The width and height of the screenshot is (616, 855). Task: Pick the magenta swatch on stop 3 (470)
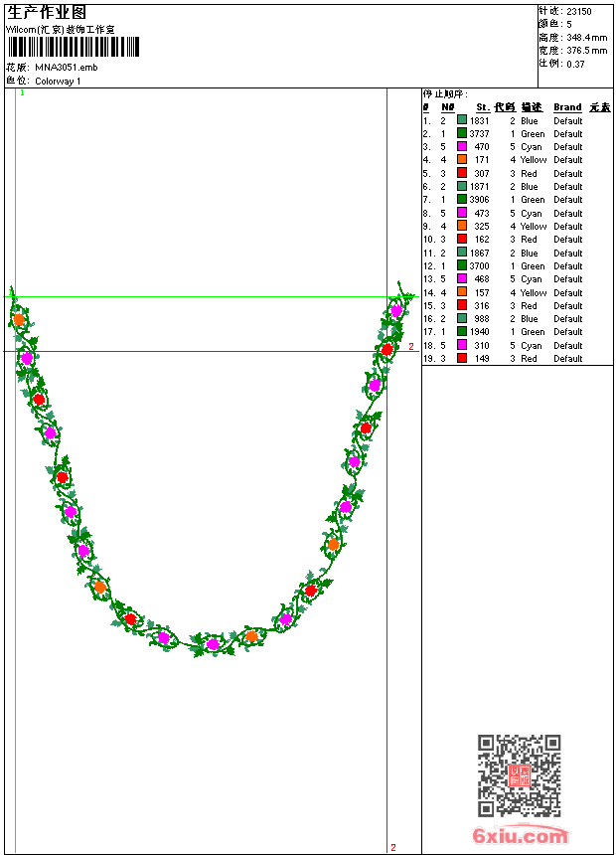pyautogui.click(x=462, y=147)
